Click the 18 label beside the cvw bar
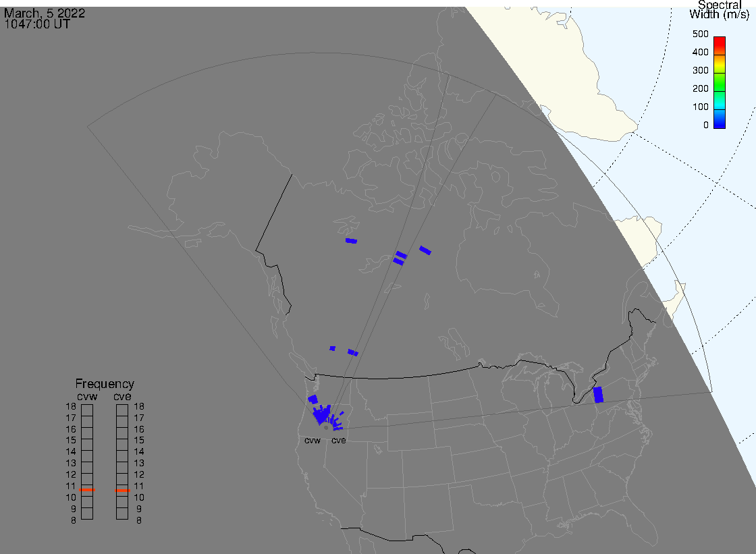 tap(71, 406)
